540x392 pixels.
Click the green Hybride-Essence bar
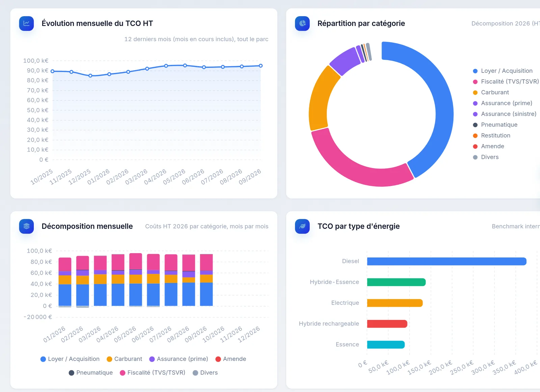click(x=396, y=282)
